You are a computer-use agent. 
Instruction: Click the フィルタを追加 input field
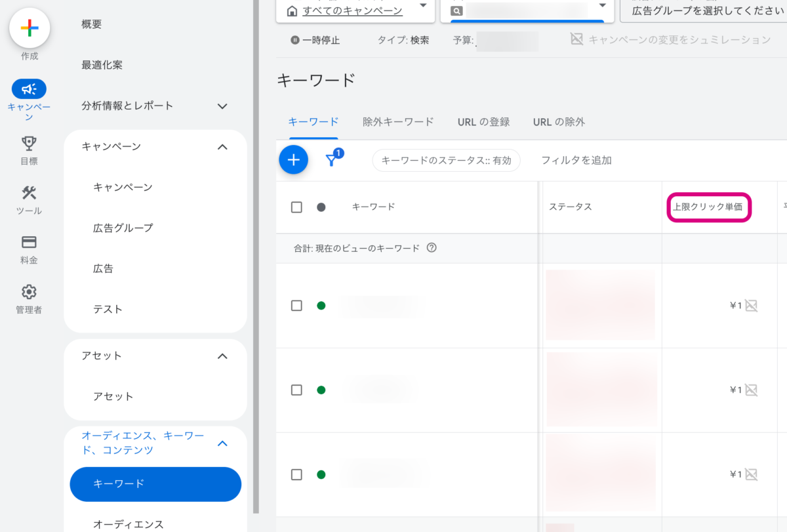pos(576,160)
